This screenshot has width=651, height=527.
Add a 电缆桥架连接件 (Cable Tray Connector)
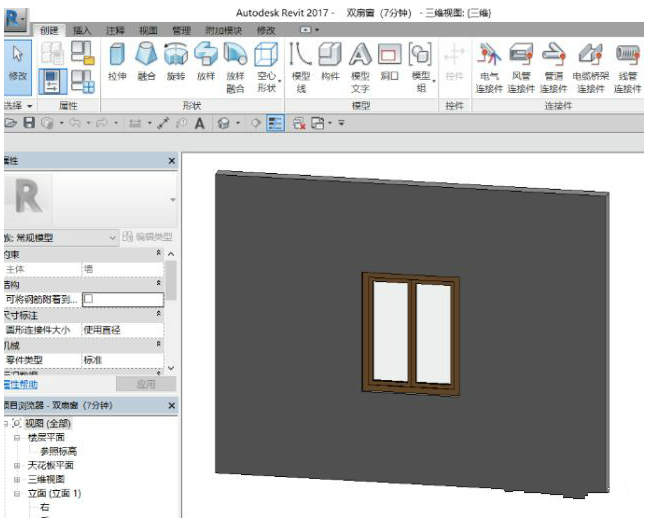pyautogui.click(x=590, y=68)
